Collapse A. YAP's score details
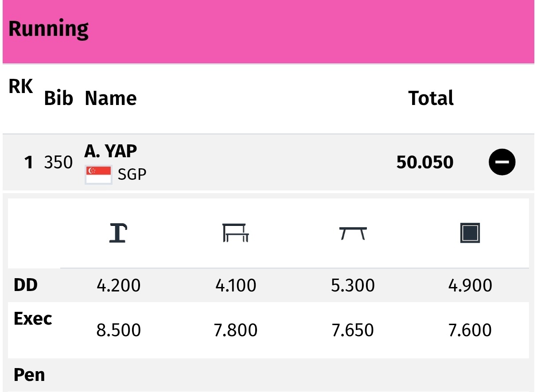 [x=502, y=162]
